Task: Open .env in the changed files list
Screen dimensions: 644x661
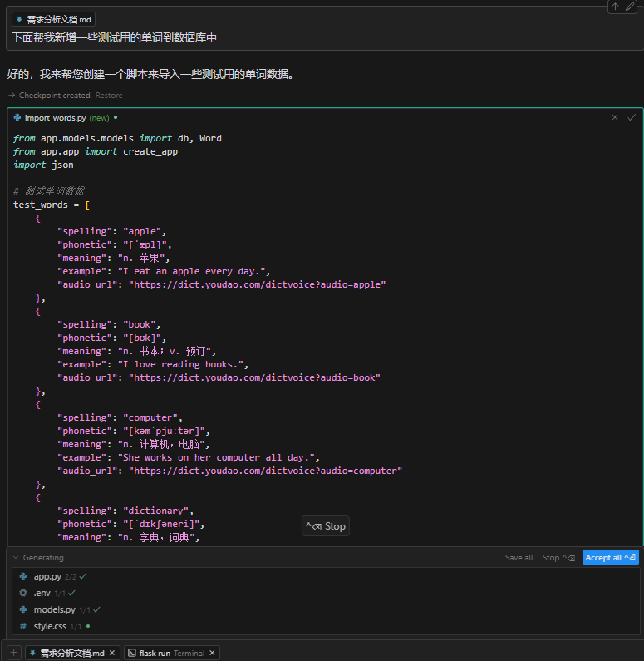Action: (x=42, y=593)
